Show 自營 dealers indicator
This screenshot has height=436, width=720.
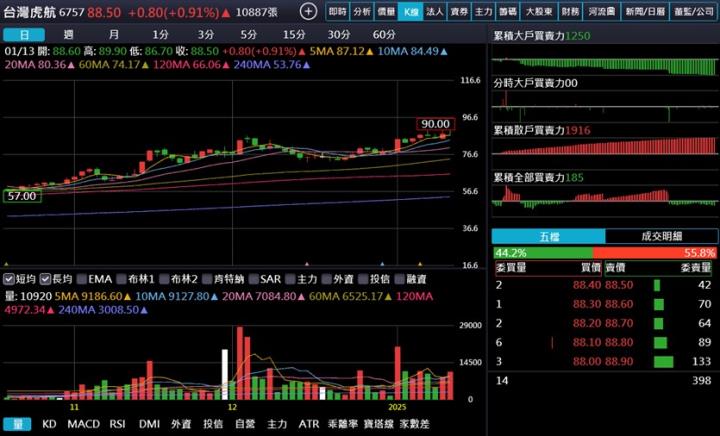245,424
